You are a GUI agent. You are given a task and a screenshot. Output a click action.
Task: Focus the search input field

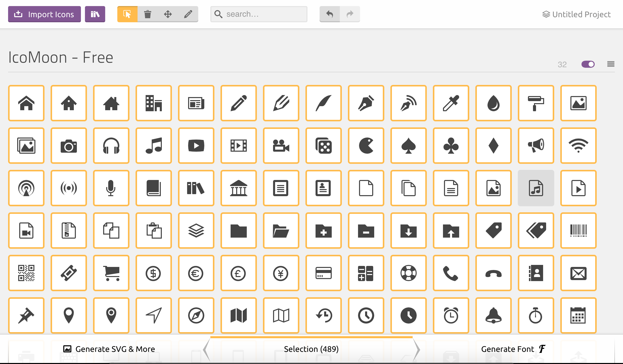click(x=259, y=14)
